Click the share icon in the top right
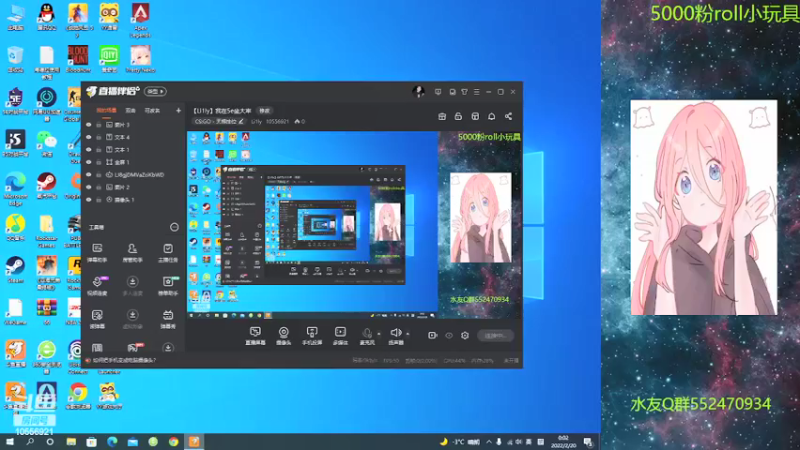The width and height of the screenshot is (800, 450). click(508, 116)
